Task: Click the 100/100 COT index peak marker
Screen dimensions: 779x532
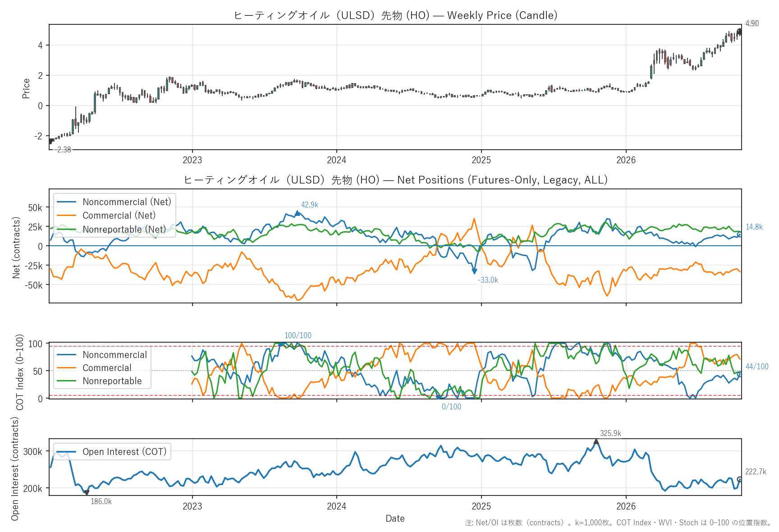Action: point(281,344)
